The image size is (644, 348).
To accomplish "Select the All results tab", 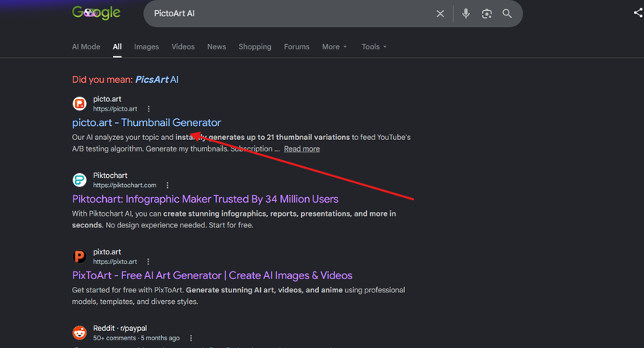I will (x=117, y=46).
